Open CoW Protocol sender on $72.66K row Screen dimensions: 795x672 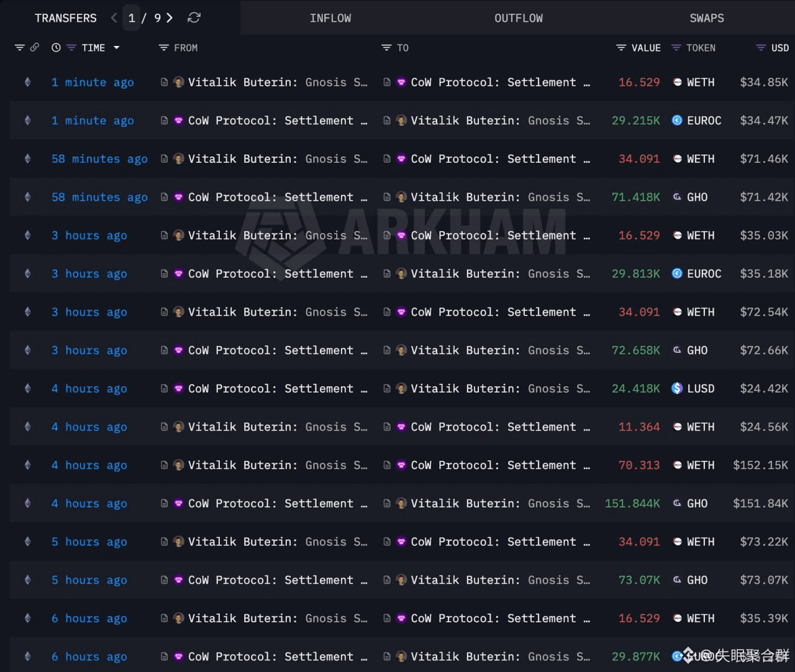click(x=278, y=350)
